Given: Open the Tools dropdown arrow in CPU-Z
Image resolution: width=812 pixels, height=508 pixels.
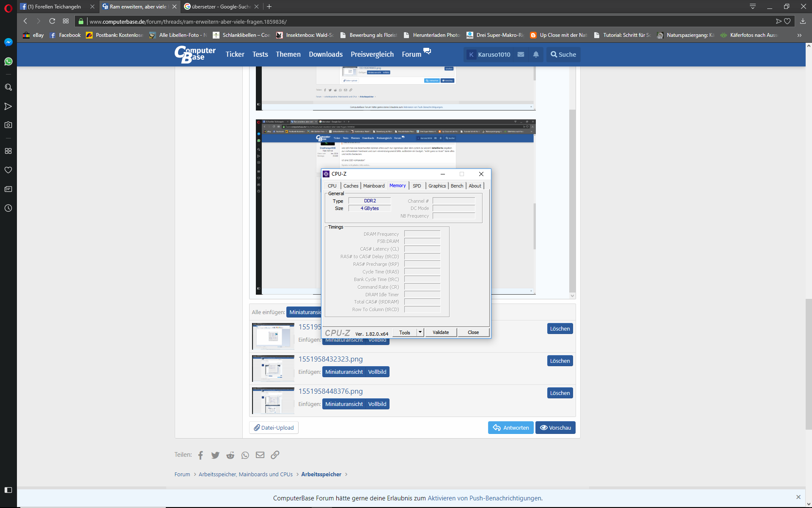Looking at the screenshot, I should pos(420,332).
